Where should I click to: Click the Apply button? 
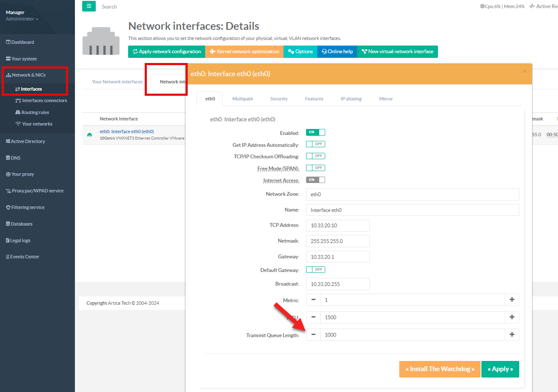(x=500, y=369)
